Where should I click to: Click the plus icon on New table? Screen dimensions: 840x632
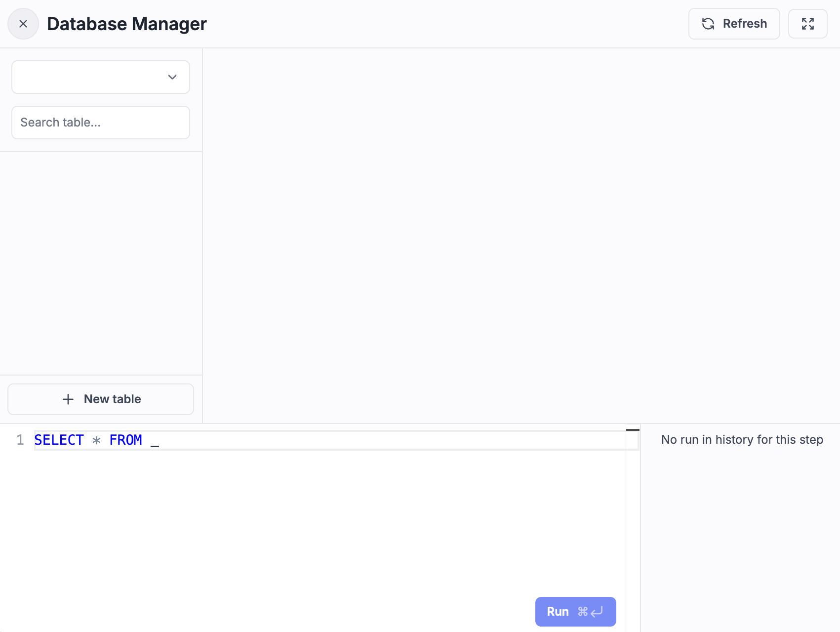click(x=68, y=399)
